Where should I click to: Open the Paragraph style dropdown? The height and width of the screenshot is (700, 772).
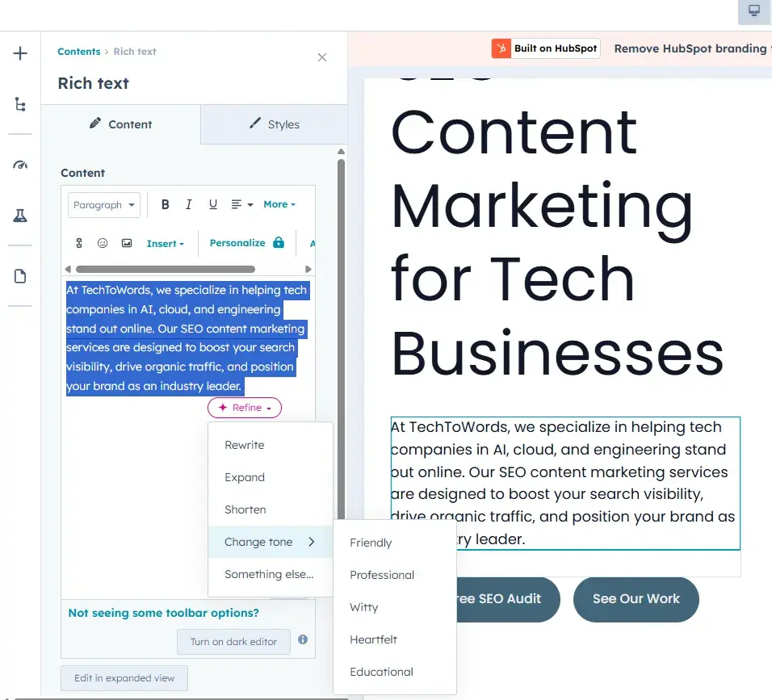(x=104, y=205)
